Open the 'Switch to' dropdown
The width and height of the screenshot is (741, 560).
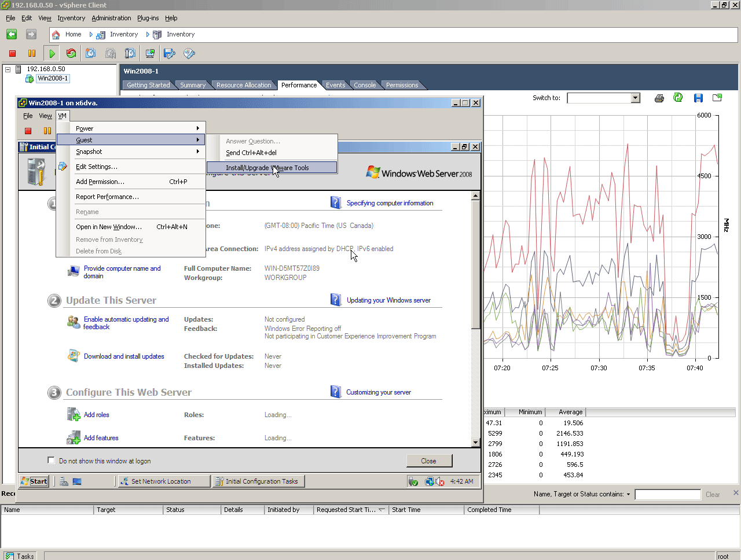coord(635,98)
